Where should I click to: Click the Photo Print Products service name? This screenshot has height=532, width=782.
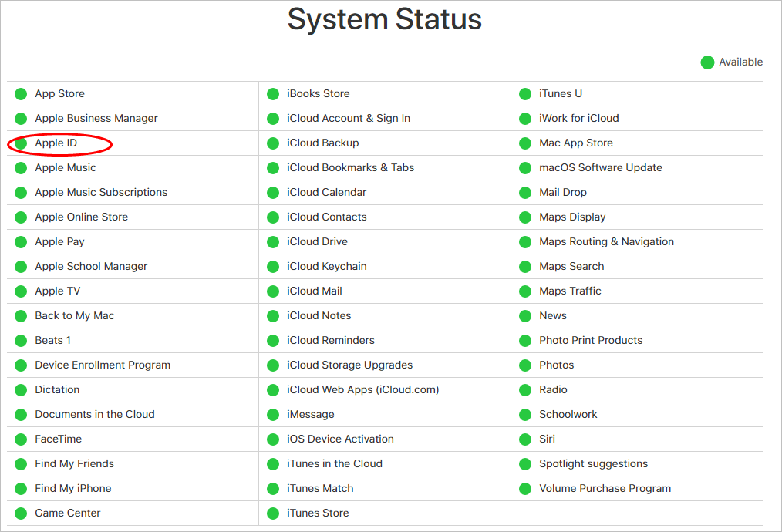pos(591,340)
